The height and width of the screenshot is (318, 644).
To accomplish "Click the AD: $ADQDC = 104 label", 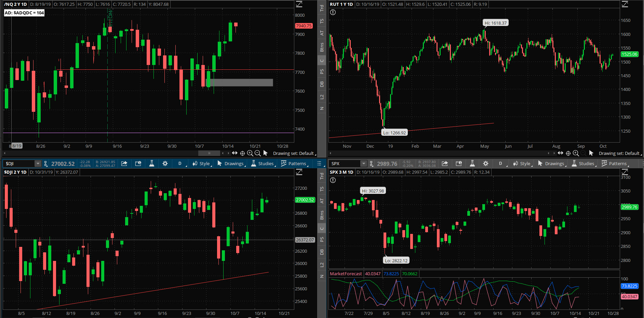I will (x=24, y=13).
